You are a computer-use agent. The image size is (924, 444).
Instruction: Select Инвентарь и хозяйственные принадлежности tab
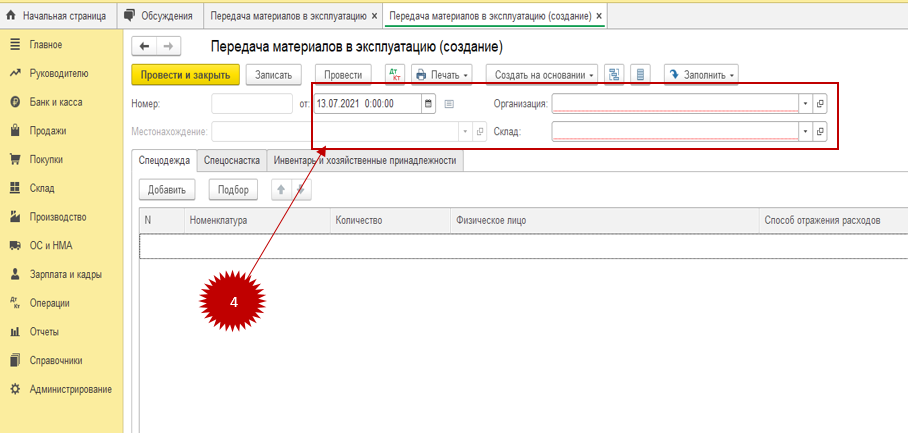(x=365, y=161)
